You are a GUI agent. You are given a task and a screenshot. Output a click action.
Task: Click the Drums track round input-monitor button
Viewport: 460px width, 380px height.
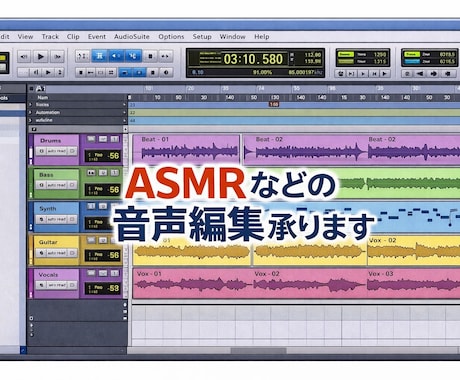click(41, 151)
